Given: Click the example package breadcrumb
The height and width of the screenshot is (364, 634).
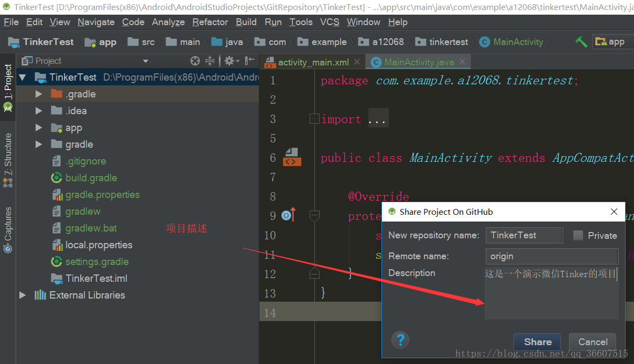Looking at the screenshot, I should [322, 42].
